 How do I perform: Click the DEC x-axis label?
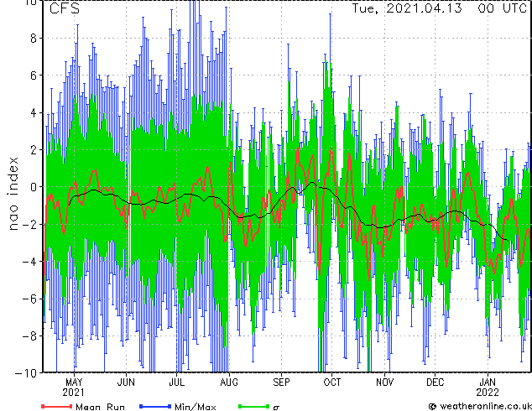coord(435,382)
